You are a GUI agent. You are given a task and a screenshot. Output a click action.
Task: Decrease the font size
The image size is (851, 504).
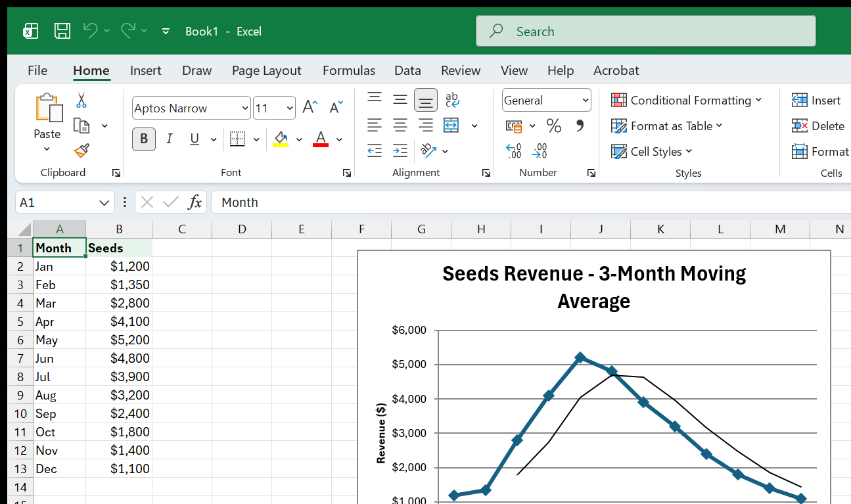pos(336,108)
